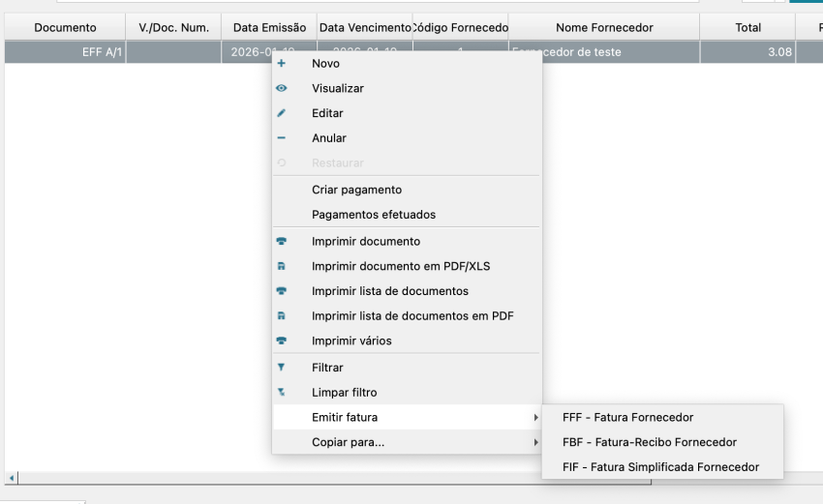
Task: Click the clear-filter icon beside Limpar filtro
Action: pos(282,393)
